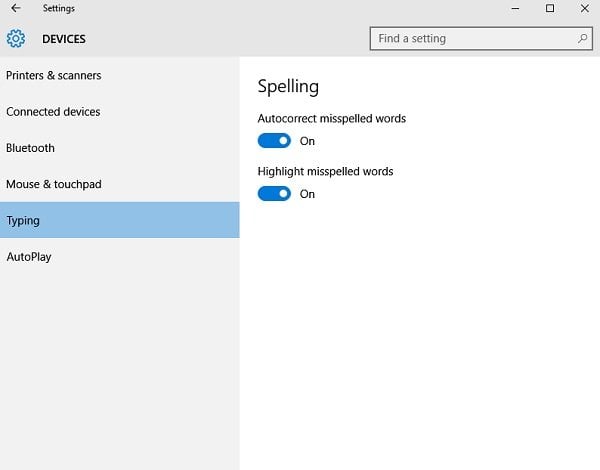Click the Settings title text

pyautogui.click(x=59, y=8)
